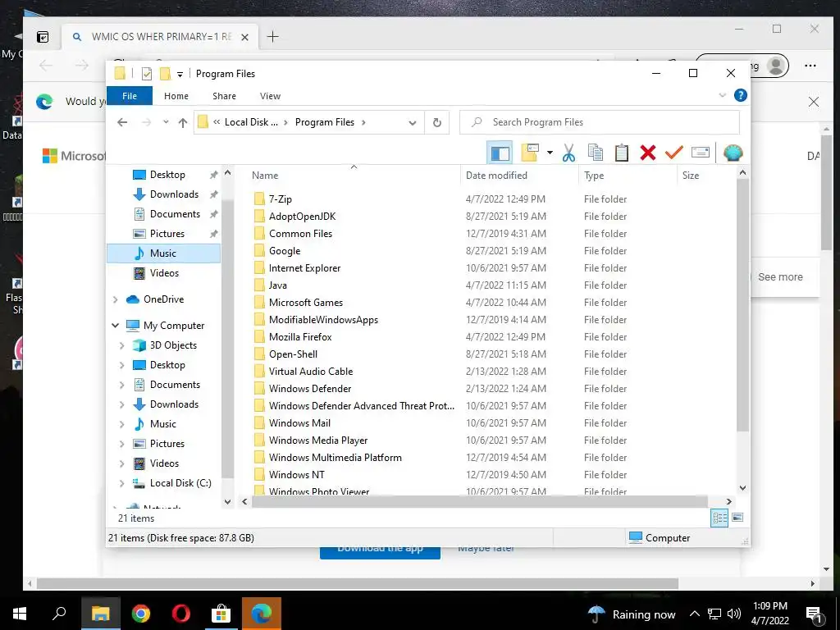Collapse the My Computer tree node
The height and width of the screenshot is (630, 840).
115,325
